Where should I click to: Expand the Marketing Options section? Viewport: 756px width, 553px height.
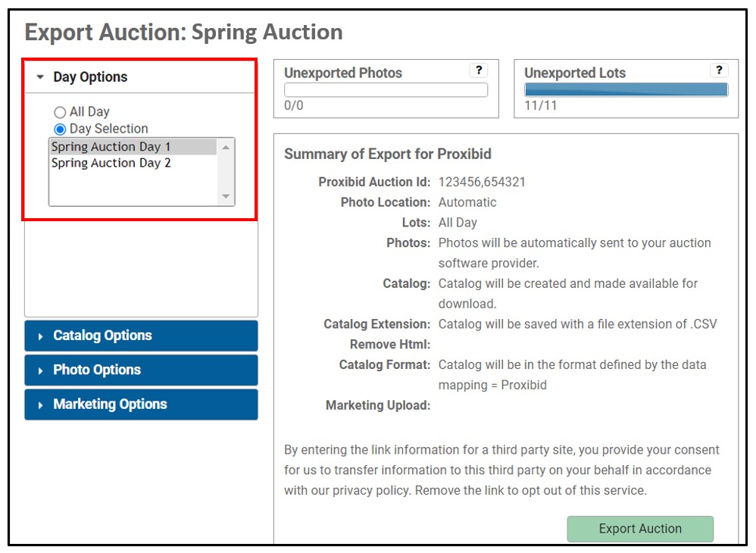click(141, 404)
